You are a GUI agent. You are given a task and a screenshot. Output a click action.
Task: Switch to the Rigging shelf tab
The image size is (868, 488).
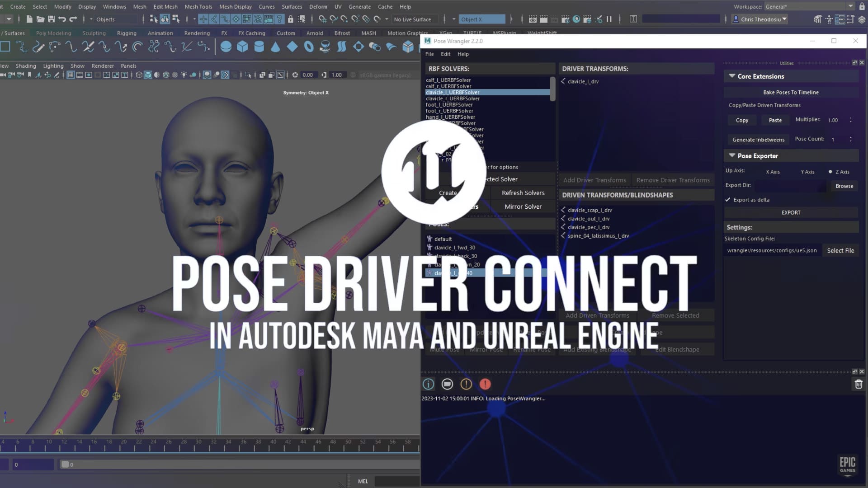127,33
